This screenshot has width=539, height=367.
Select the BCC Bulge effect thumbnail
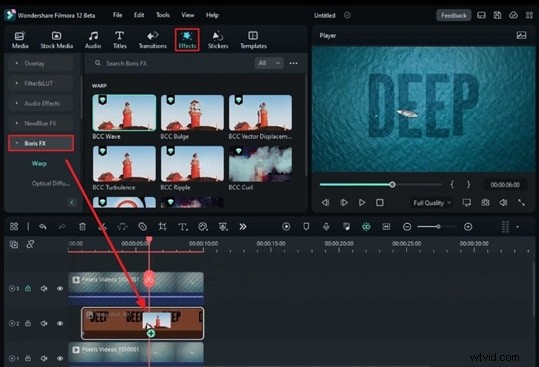(x=192, y=113)
